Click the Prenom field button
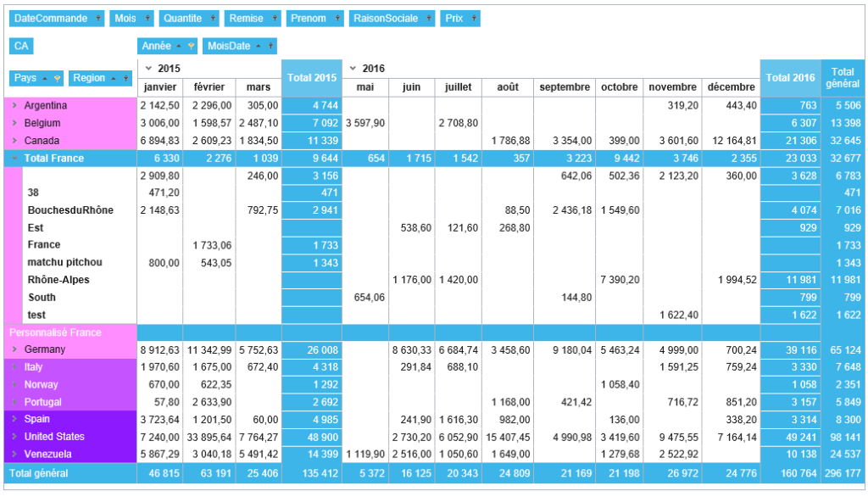This screenshot has height=497, width=868. tap(314, 19)
